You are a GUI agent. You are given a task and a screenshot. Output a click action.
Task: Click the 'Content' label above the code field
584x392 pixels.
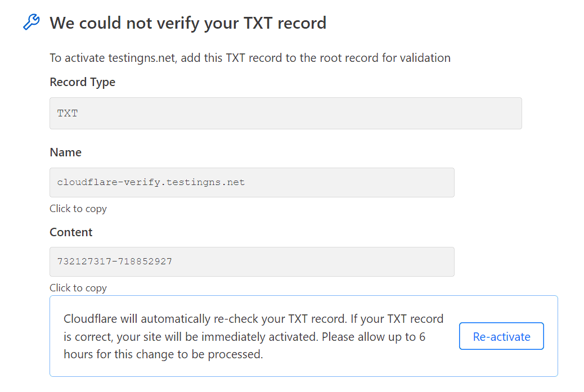pyautogui.click(x=71, y=232)
